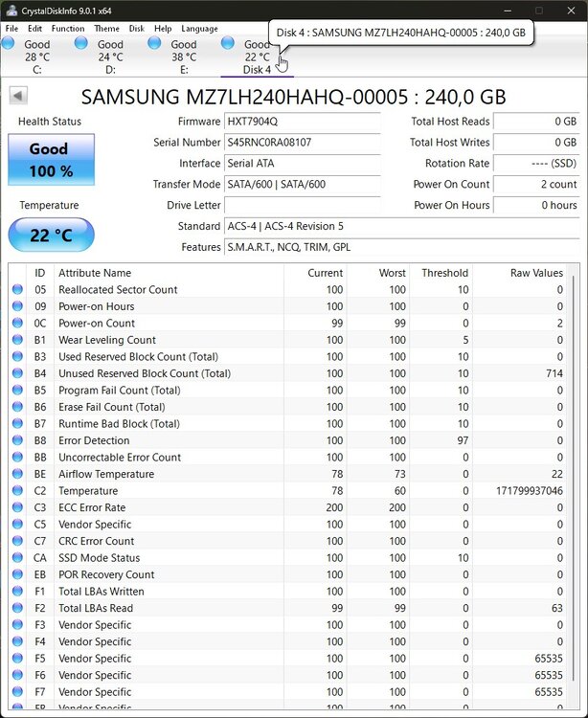Open the Function menu
The image size is (588, 718).
(x=68, y=29)
